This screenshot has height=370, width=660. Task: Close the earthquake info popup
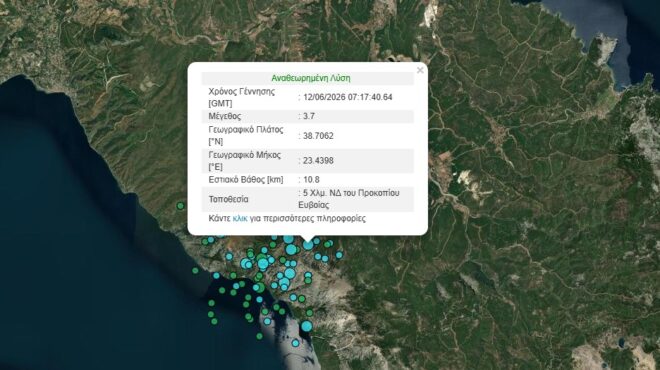[x=420, y=70]
